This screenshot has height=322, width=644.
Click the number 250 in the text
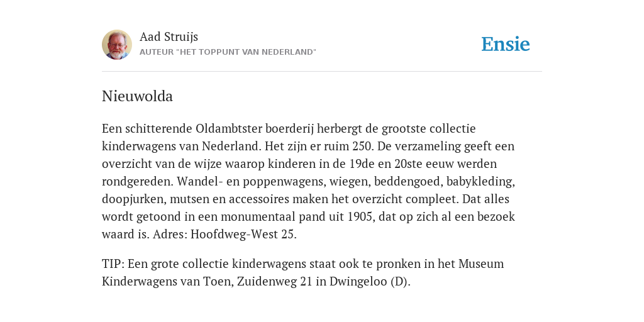coord(362,146)
